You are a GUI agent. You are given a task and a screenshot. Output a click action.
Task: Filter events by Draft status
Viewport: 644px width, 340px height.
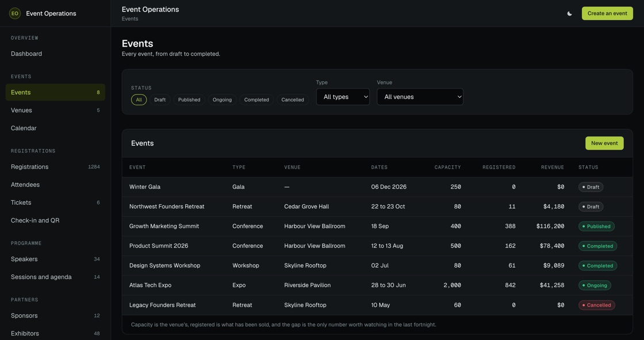pos(160,100)
